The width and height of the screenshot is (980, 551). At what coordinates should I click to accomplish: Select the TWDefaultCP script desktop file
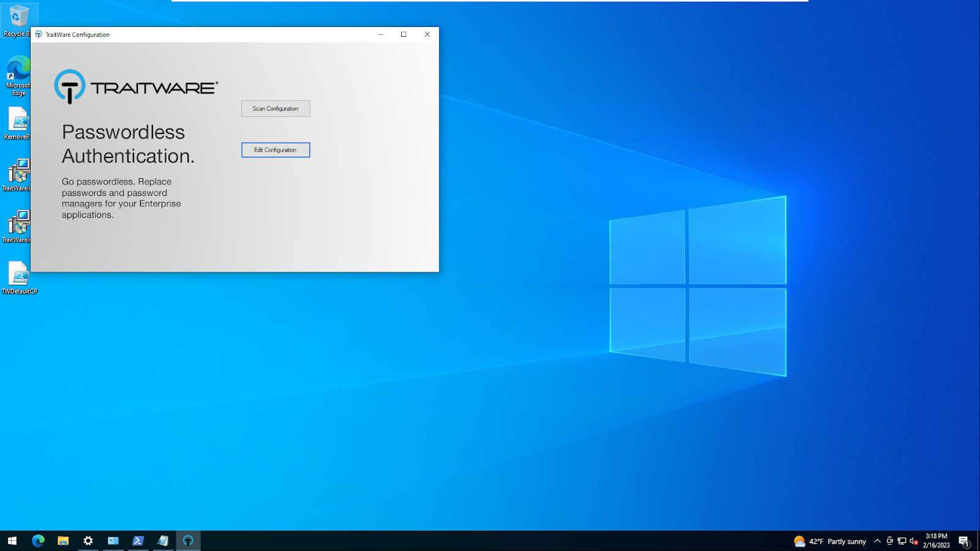pyautogui.click(x=19, y=278)
